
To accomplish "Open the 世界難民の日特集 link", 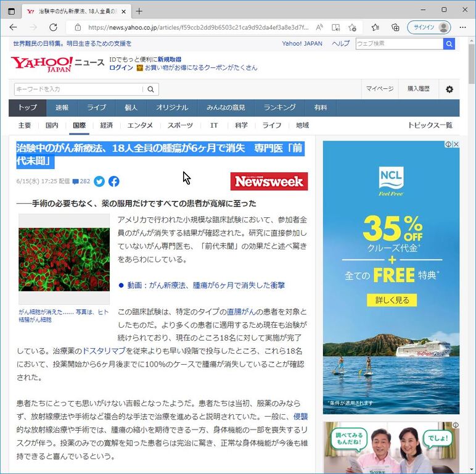I will [72, 43].
